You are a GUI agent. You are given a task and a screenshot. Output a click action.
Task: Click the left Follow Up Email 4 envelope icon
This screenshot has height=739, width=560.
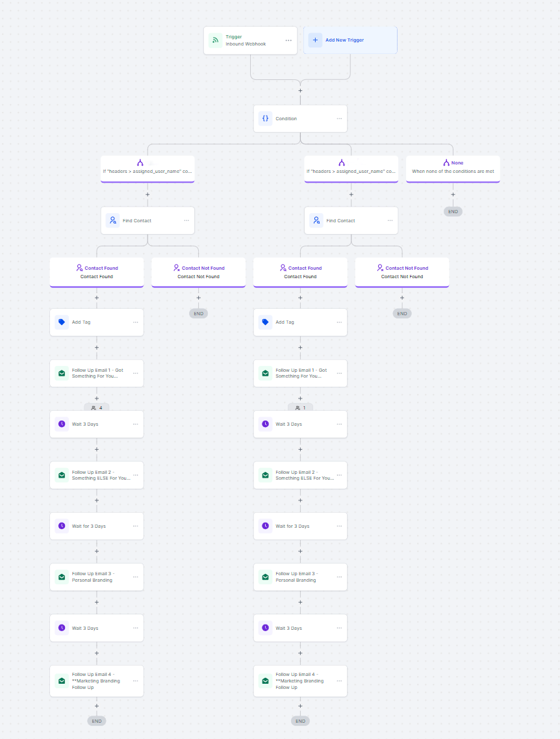(62, 681)
